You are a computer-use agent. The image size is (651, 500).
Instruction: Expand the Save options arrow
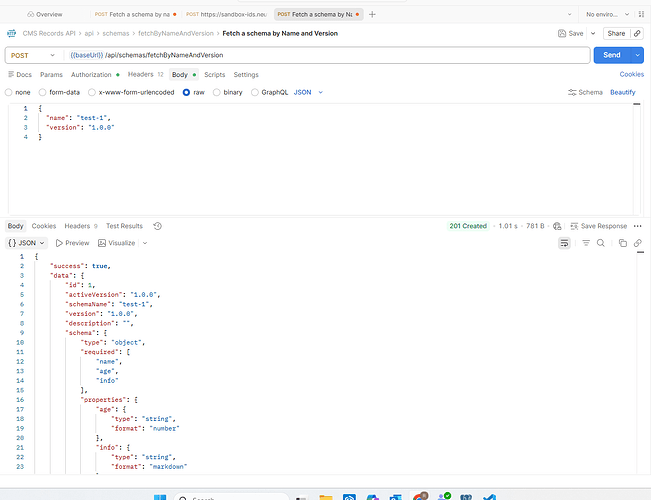tap(593, 33)
